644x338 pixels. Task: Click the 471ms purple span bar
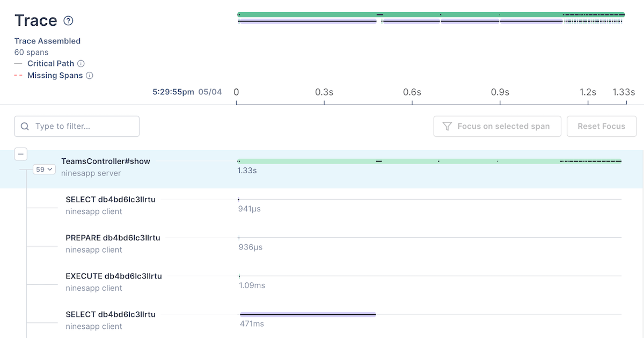308,314
